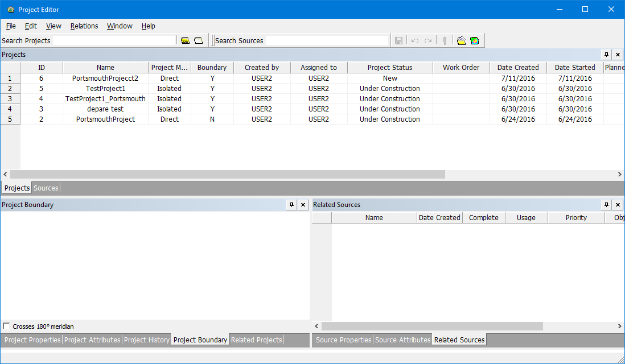Expand the View menu
The width and height of the screenshot is (625, 364).
pyautogui.click(x=54, y=26)
